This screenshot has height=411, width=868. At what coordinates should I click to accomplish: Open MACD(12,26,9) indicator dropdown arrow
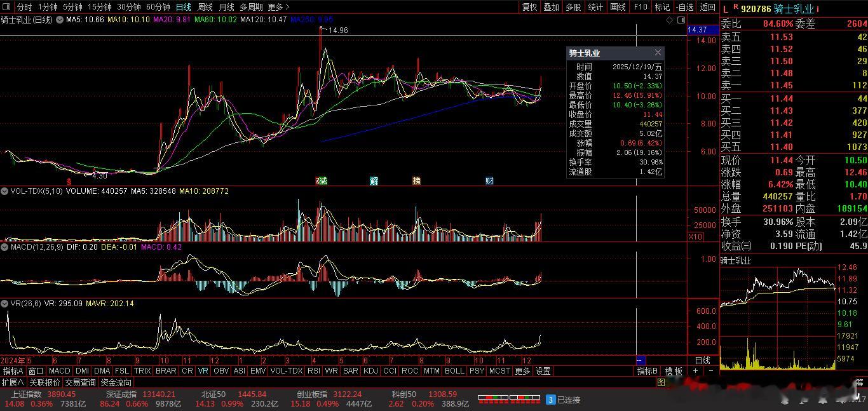pyautogui.click(x=5, y=246)
